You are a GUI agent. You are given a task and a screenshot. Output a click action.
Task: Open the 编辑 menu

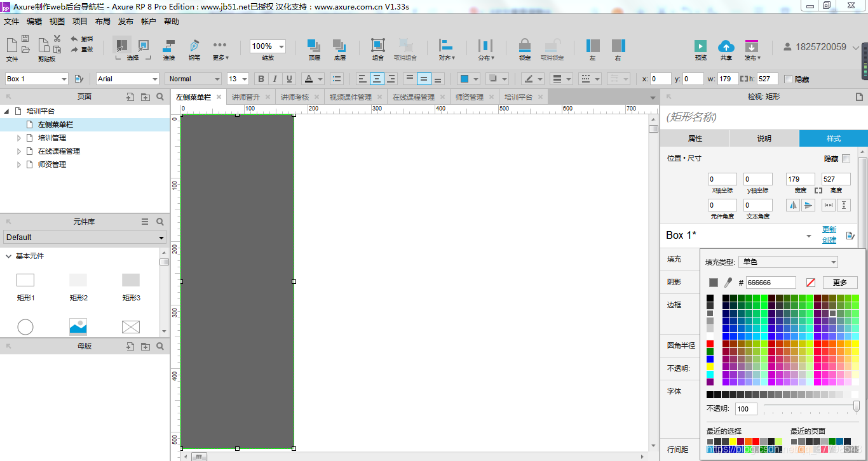[34, 22]
